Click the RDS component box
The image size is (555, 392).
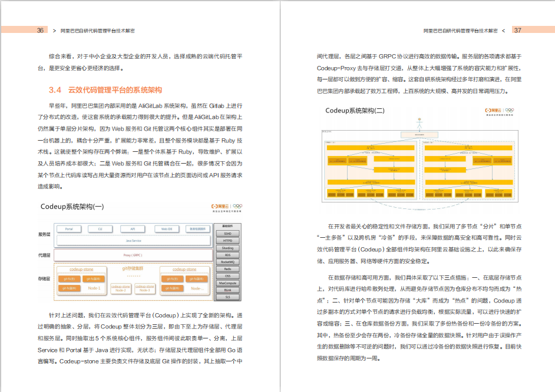click(x=227, y=255)
